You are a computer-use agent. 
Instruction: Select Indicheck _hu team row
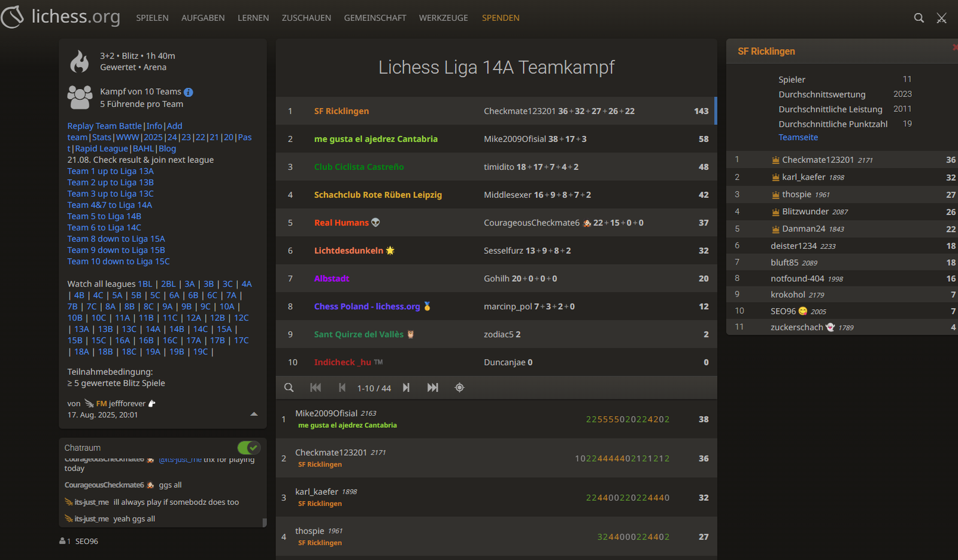tap(496, 362)
